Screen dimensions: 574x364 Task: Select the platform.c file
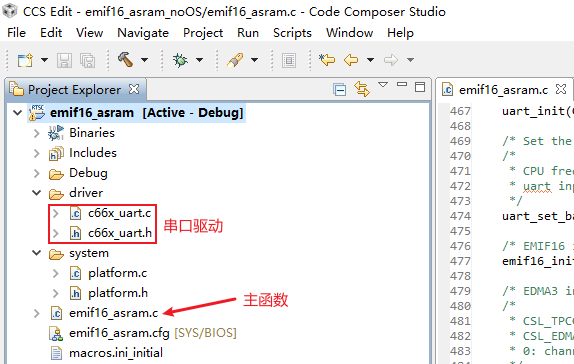coord(118,273)
